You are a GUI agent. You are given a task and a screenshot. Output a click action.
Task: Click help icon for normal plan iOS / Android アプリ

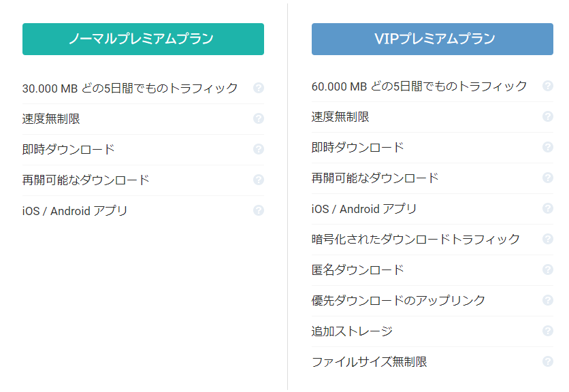[x=259, y=210]
